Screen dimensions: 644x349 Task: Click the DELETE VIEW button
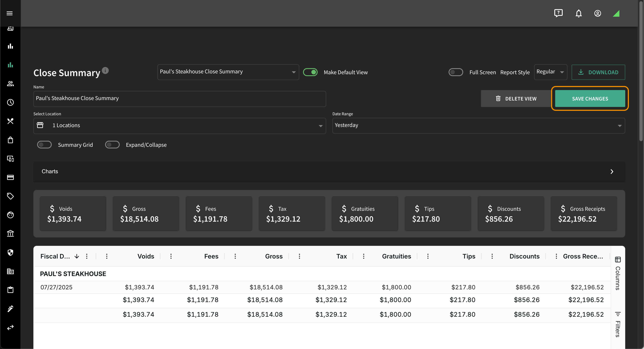tap(516, 98)
